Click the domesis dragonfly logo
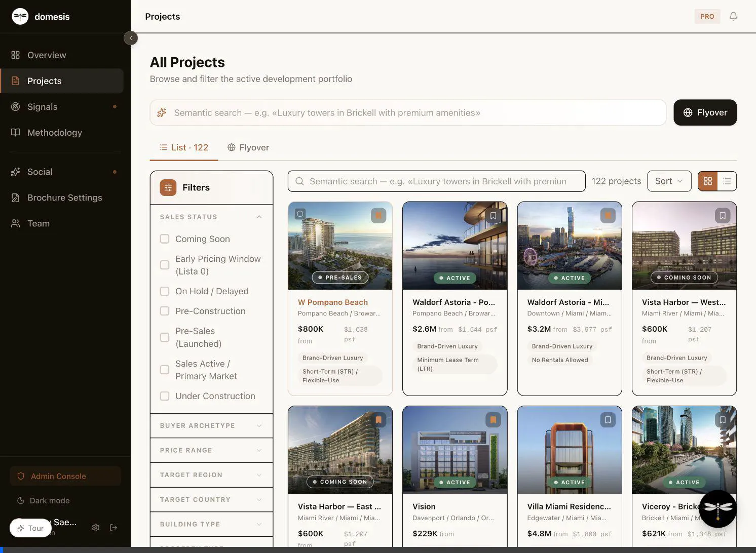 click(20, 16)
